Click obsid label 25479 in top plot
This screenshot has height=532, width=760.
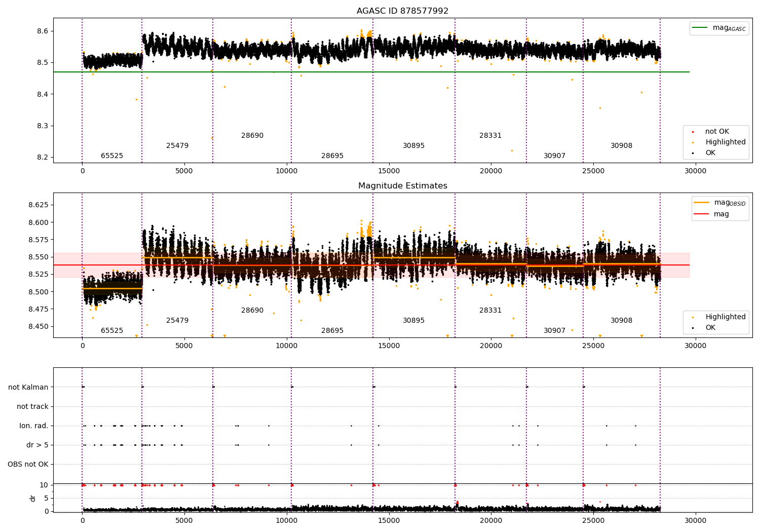[177, 146]
